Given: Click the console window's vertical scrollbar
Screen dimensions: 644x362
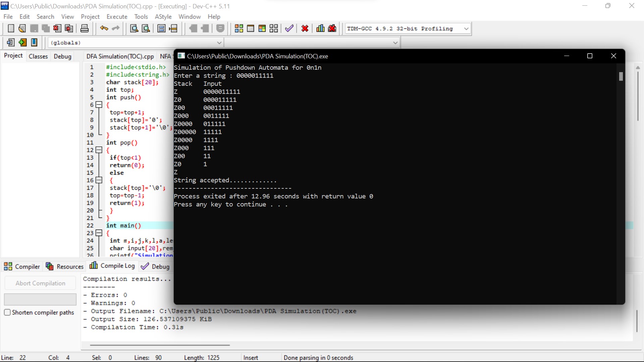Looking at the screenshot, I should pos(621,76).
